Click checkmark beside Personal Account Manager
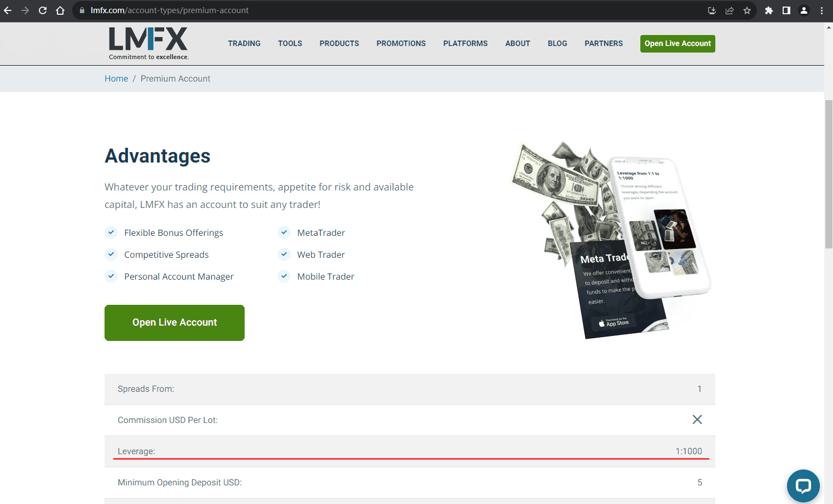The width and height of the screenshot is (833, 504). point(111,276)
